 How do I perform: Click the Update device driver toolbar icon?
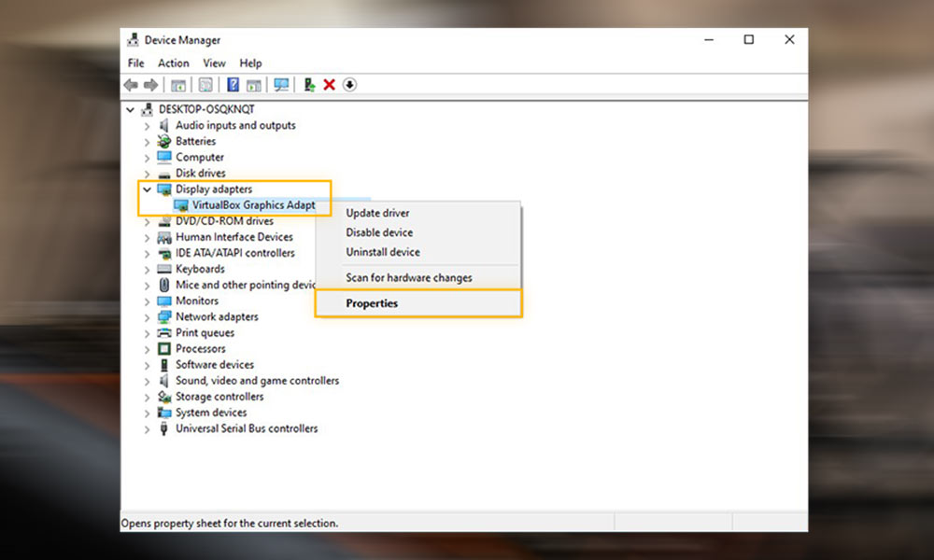coord(309,85)
